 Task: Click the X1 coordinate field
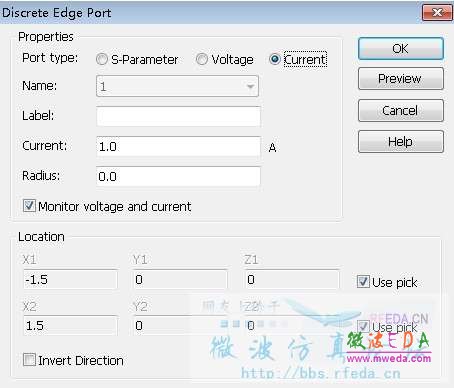point(70,279)
